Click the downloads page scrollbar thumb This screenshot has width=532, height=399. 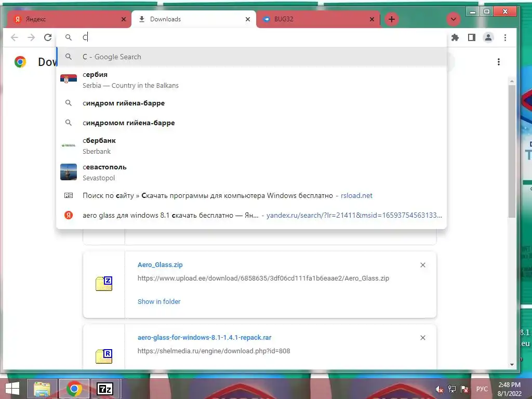(512, 152)
